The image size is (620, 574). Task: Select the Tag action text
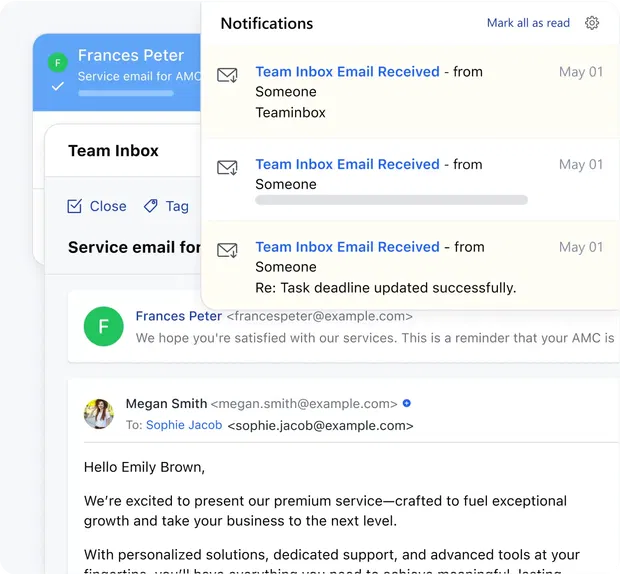point(177,206)
